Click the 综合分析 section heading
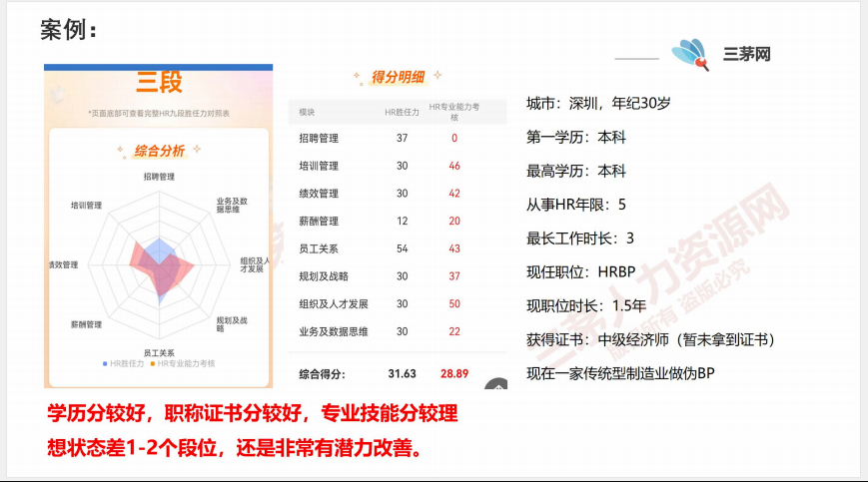868x482 pixels. (159, 151)
